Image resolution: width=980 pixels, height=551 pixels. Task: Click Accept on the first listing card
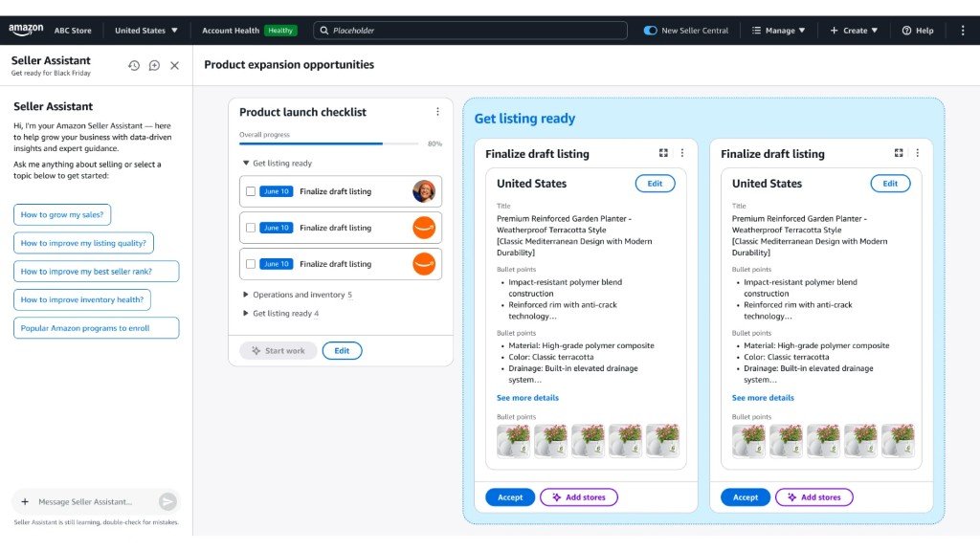pyautogui.click(x=510, y=497)
